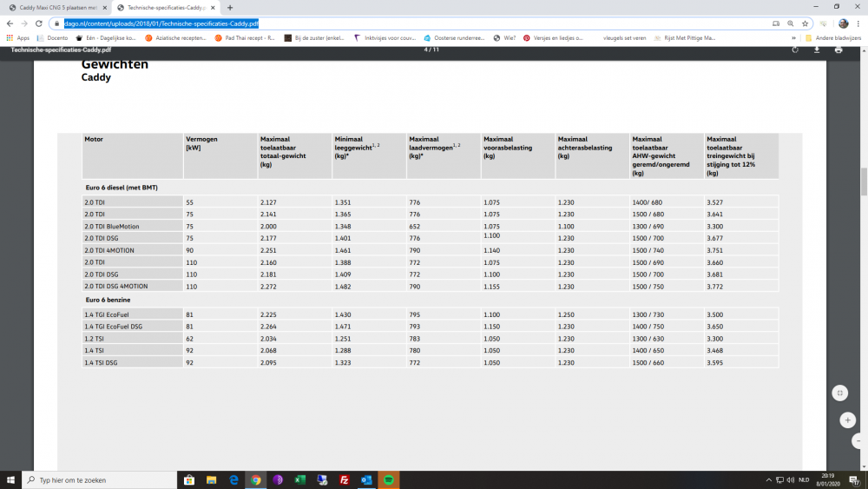Viewport: 868px width, 489px height.
Task: Expand hidden bookmarks overflow chevron
Action: (793, 38)
